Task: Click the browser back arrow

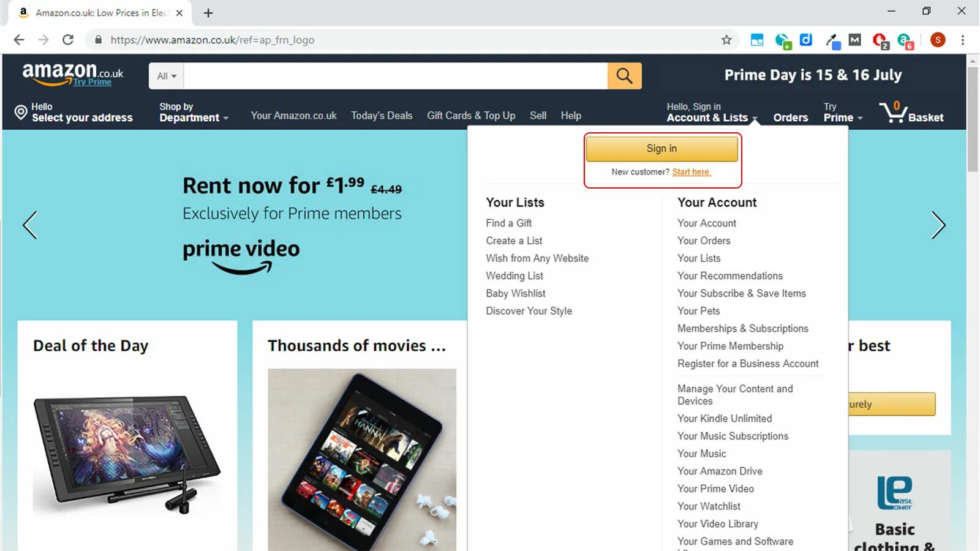Action: [19, 40]
